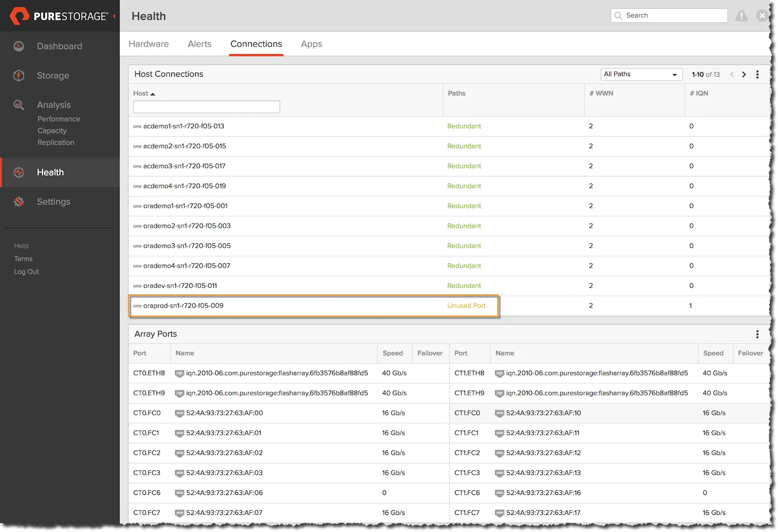Switch to the Alerts tab
Viewport: 778px width, 532px height.
199,44
